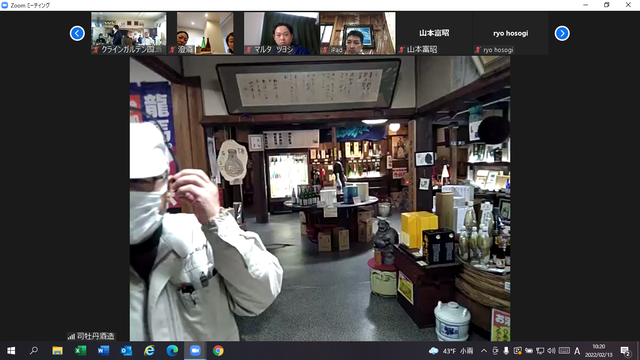This screenshot has height=360, width=640.
Task: Open the notification center with 2 notifications
Action: point(625,351)
